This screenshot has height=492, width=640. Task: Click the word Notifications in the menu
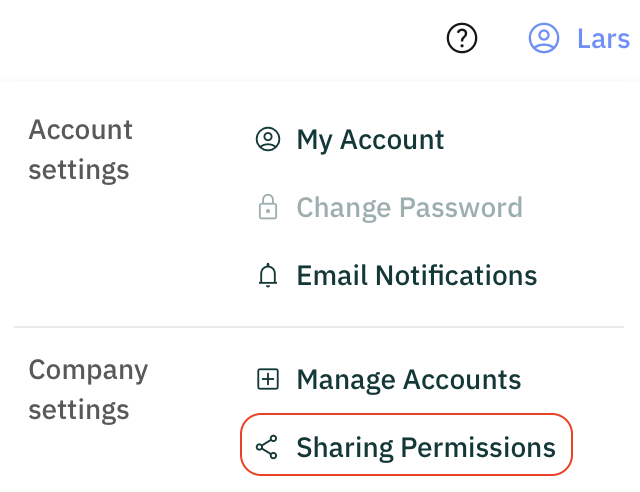pyautogui.click(x=459, y=276)
